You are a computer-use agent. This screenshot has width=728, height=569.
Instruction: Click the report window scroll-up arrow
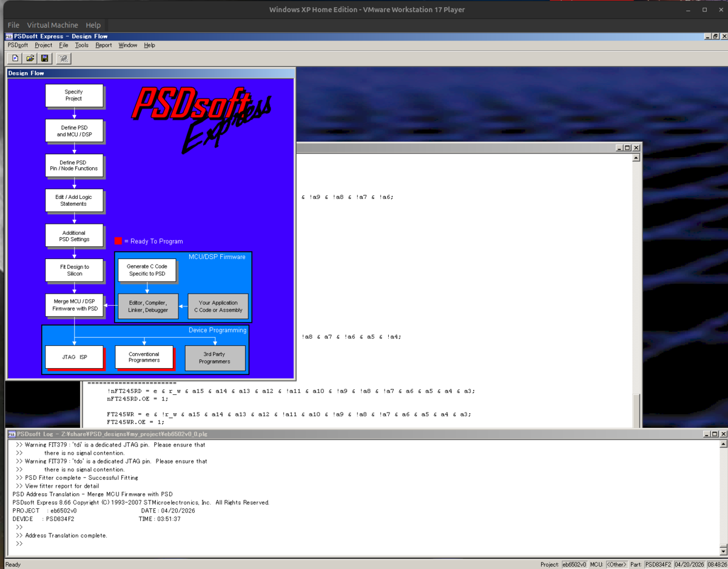[636, 158]
